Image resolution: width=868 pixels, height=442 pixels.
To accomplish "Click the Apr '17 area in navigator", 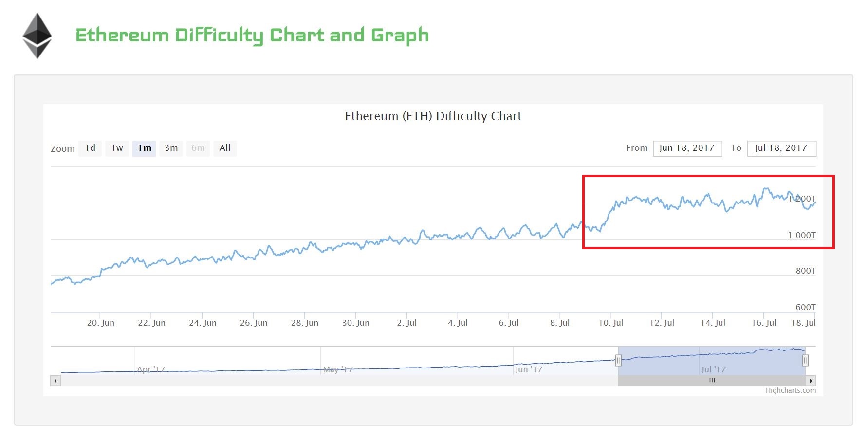I will 151,369.
